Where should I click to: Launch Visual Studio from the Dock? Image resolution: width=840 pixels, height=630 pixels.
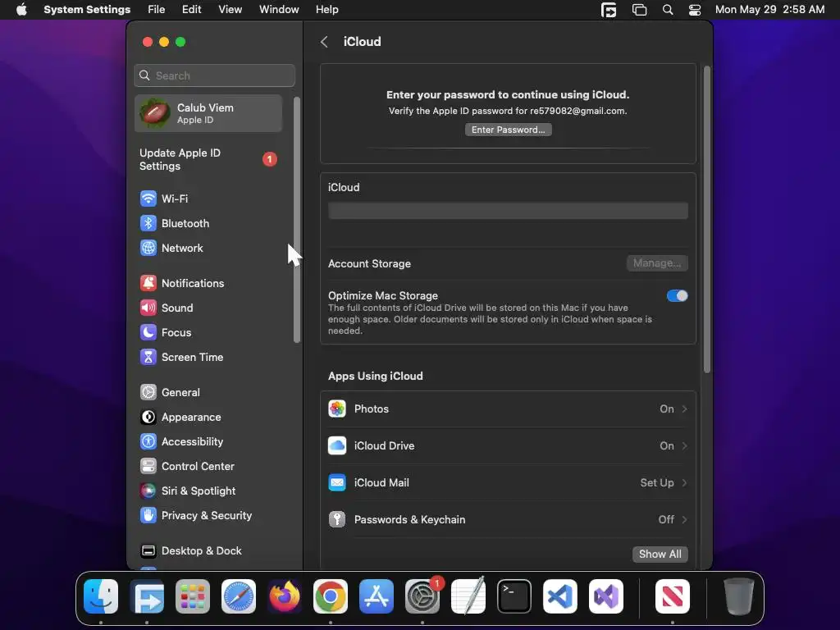[x=606, y=596]
